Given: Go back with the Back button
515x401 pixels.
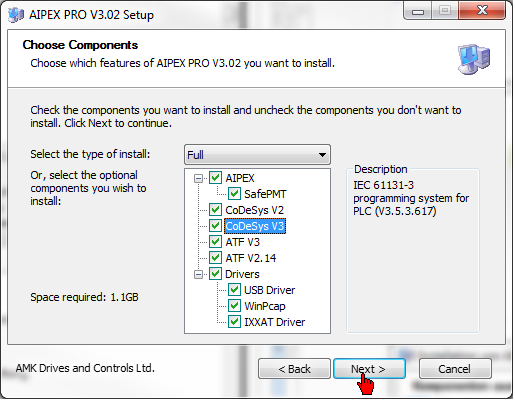Looking at the screenshot, I should coord(294,369).
